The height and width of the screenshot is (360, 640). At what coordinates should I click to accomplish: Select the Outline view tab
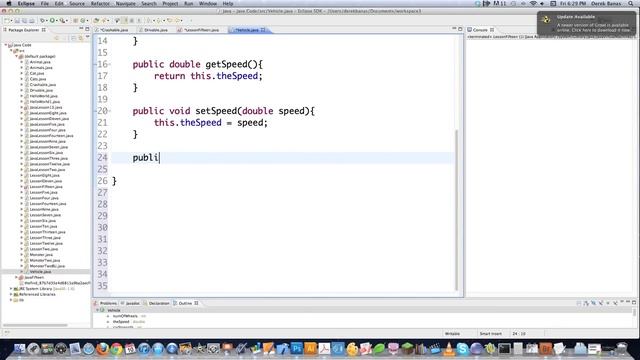(185, 303)
